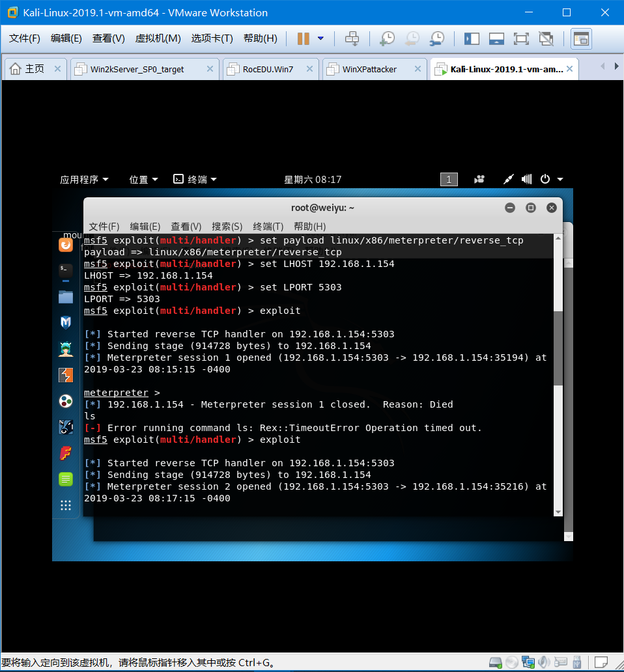Show previous tabs with left arrow
Screen dimensions: 624x672
tap(603, 66)
